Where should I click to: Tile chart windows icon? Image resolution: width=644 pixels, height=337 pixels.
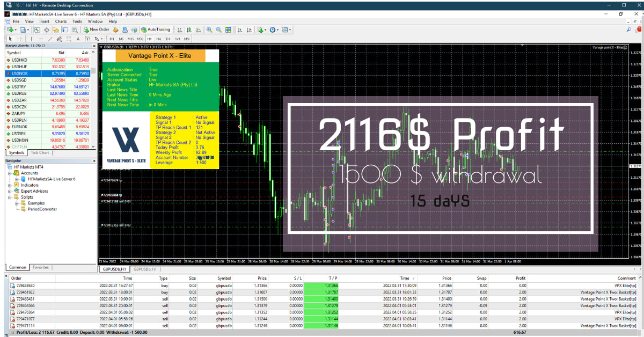[x=228, y=30]
